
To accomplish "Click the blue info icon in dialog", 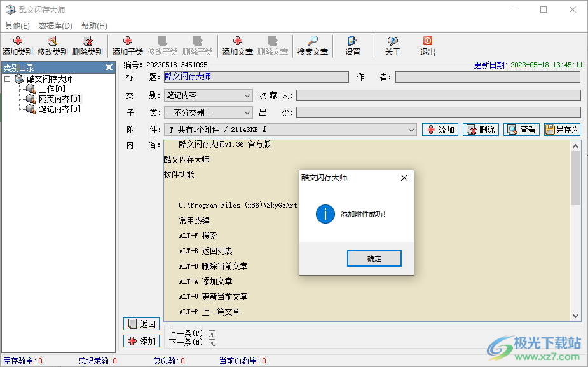I will pyautogui.click(x=325, y=214).
